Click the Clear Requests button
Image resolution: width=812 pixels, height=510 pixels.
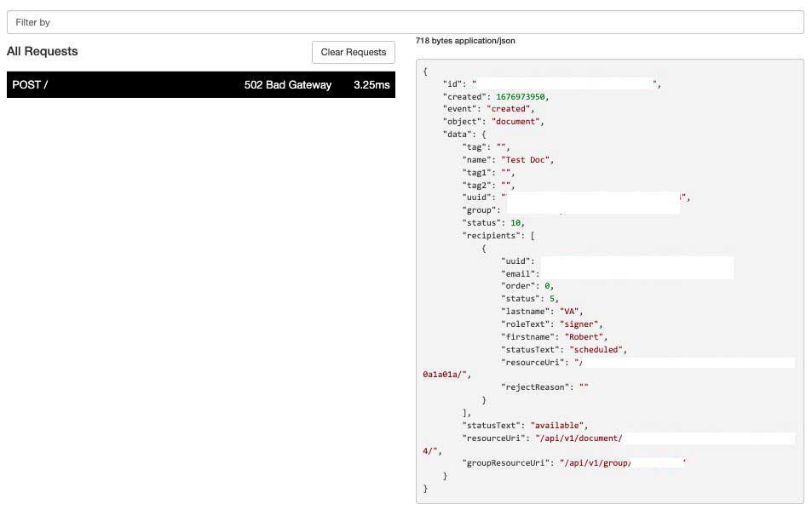click(x=353, y=52)
